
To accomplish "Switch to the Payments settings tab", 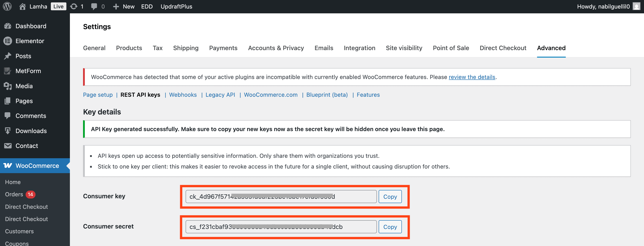I will point(223,48).
